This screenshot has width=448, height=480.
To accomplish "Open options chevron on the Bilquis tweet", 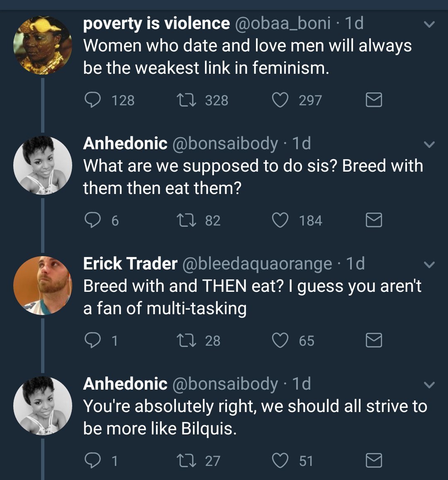I will pos(429,385).
